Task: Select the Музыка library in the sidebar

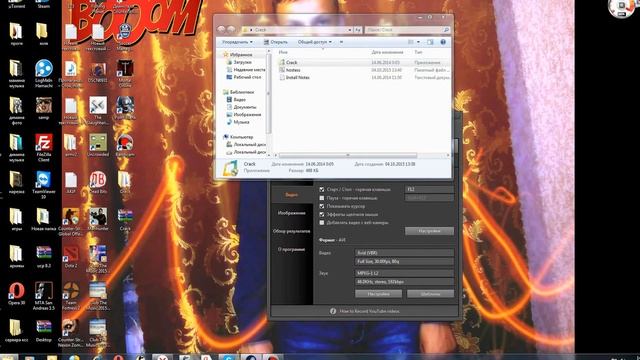Action: 238,122
